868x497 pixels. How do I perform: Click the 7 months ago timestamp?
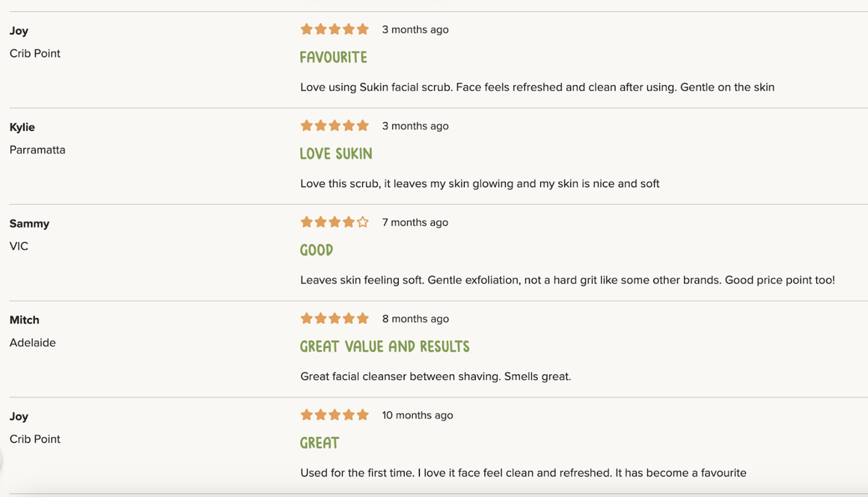pos(415,222)
